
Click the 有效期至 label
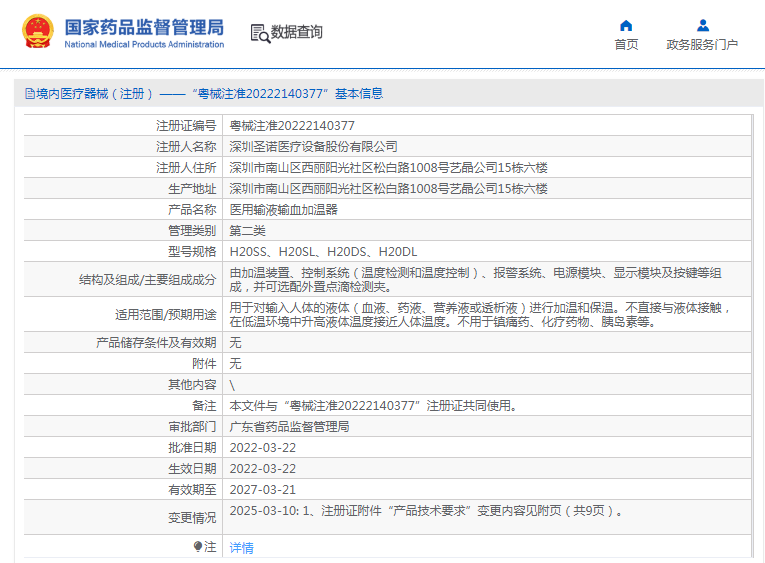point(192,490)
